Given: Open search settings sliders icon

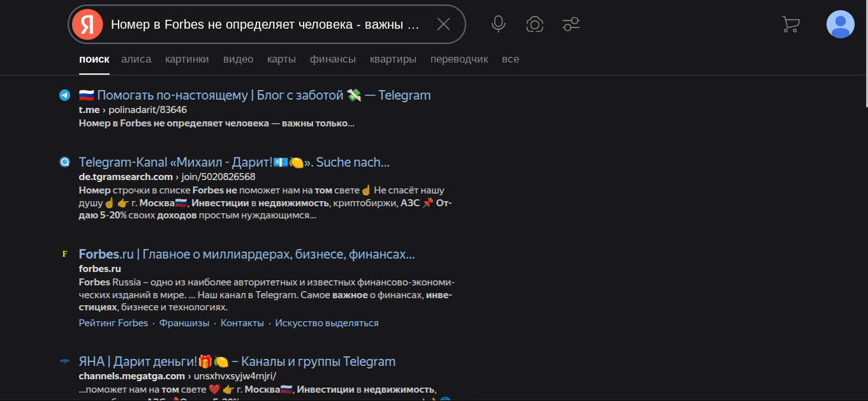Looking at the screenshot, I should [571, 24].
